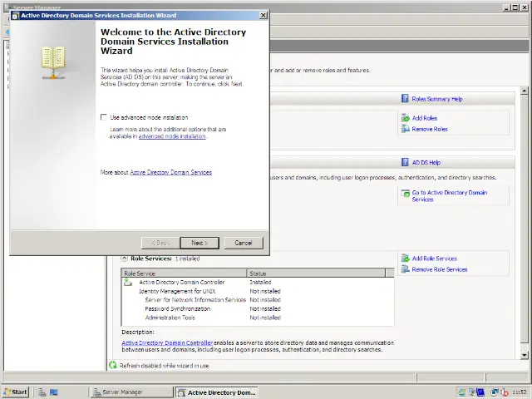Click the Remove Roles icon
This screenshot has height=399, width=532.
pyautogui.click(x=405, y=129)
